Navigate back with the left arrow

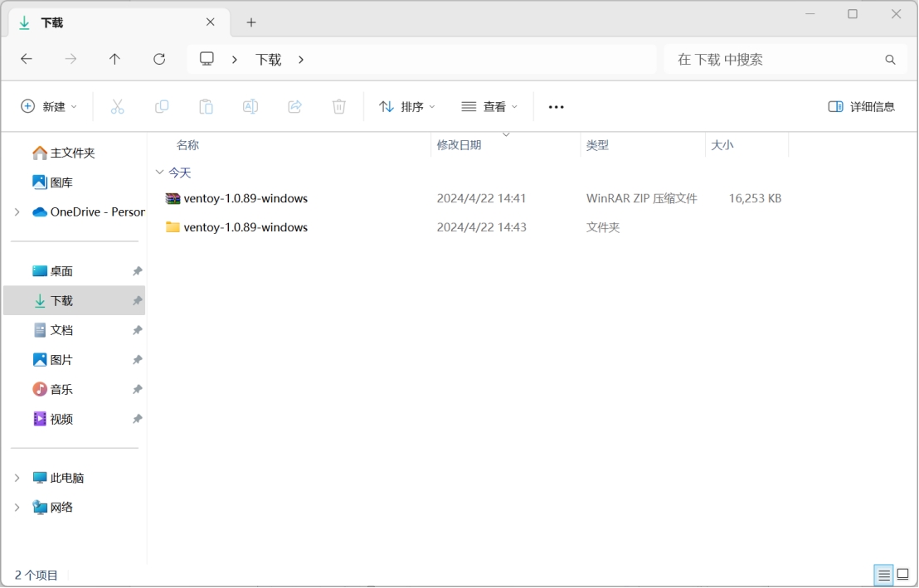point(27,59)
